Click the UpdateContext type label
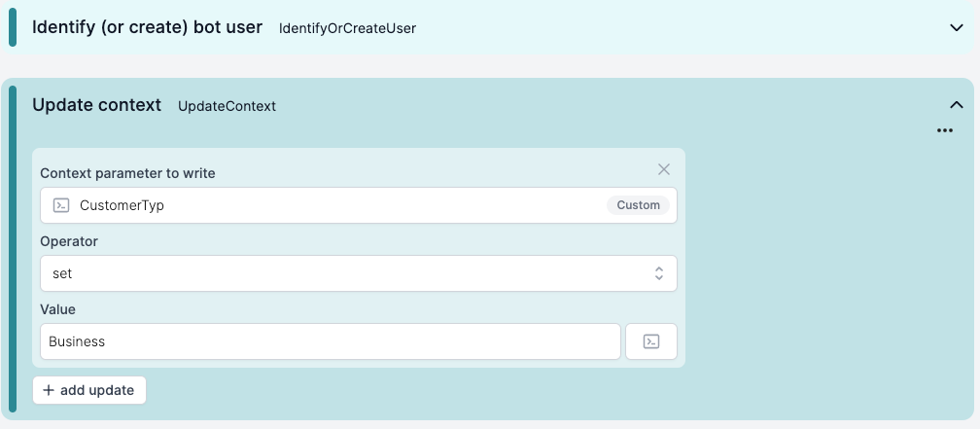The height and width of the screenshot is (429, 980). pyautogui.click(x=227, y=106)
